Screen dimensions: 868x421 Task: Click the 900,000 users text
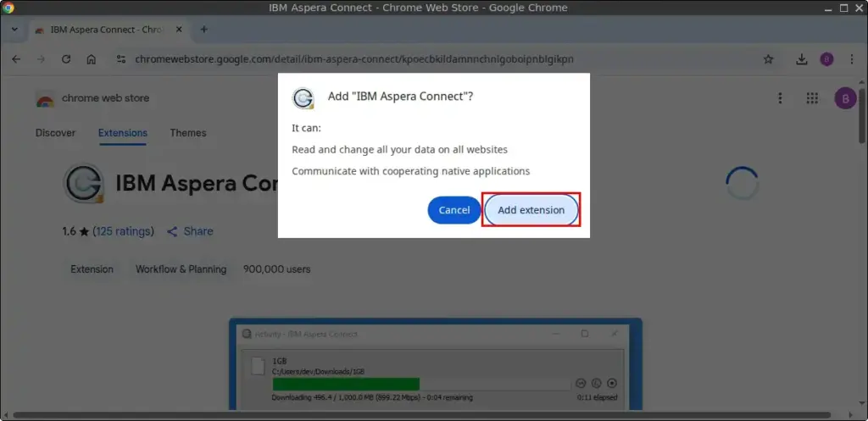[x=277, y=269]
